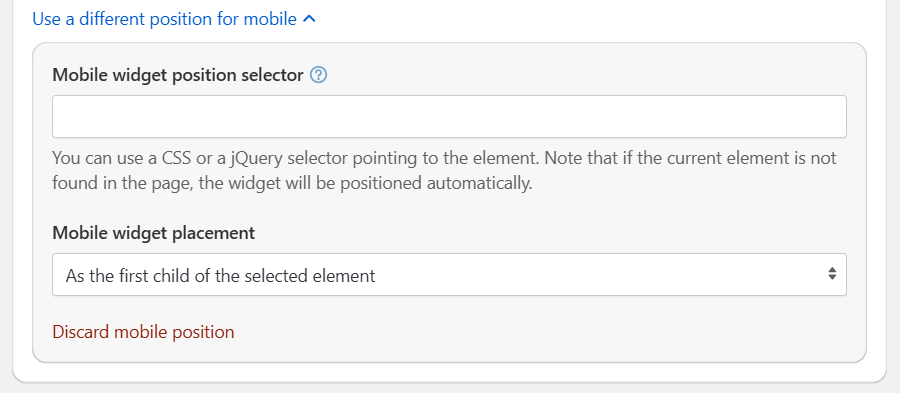The height and width of the screenshot is (393, 900).
Task: Show tooltip via the blue question mark icon
Action: pos(319,75)
